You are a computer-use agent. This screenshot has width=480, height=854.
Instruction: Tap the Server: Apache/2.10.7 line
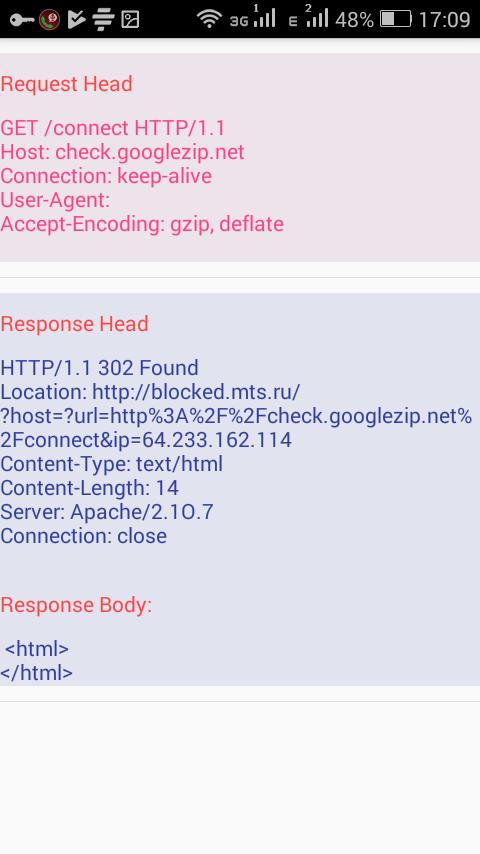107,511
